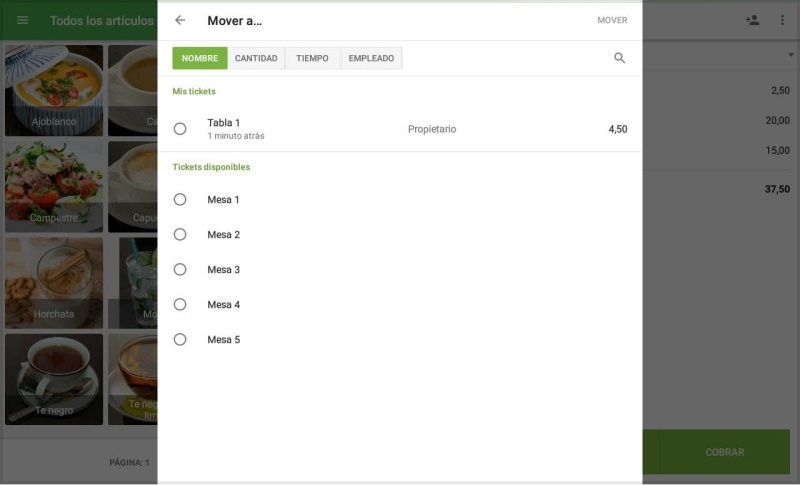Click the '15,00' line amount
The height and width of the screenshot is (485, 800).
coord(778,150)
